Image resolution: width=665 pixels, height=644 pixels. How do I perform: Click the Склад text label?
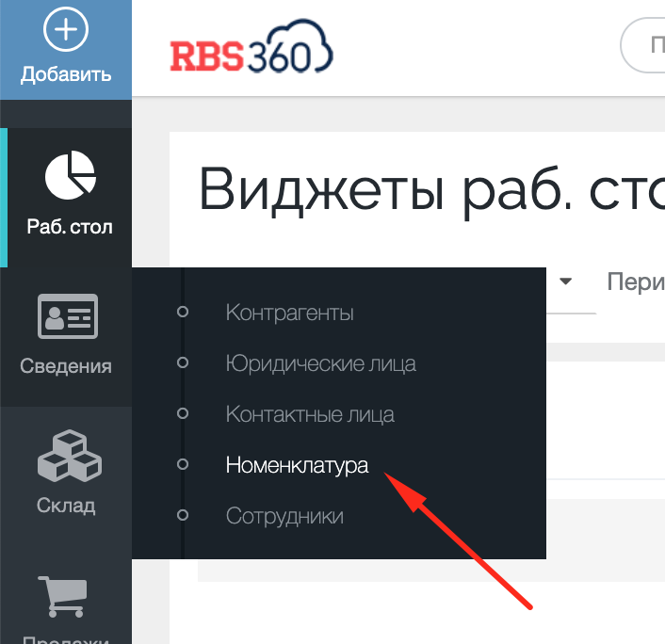point(66,506)
